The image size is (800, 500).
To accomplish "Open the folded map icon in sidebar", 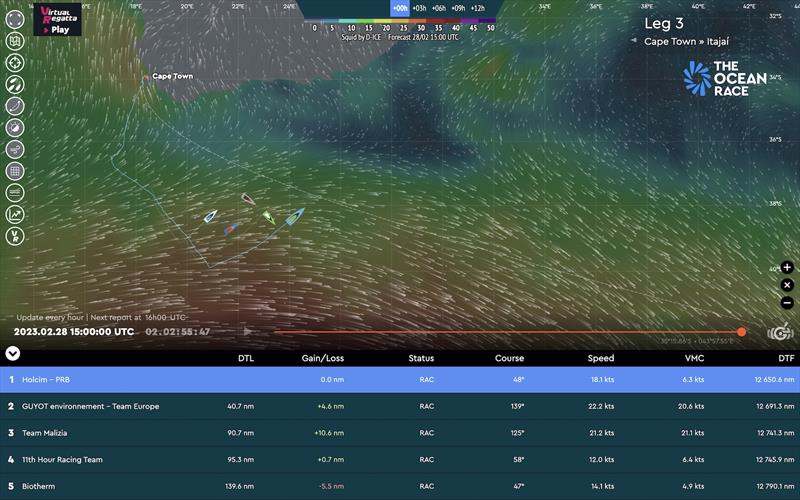I will point(15,41).
